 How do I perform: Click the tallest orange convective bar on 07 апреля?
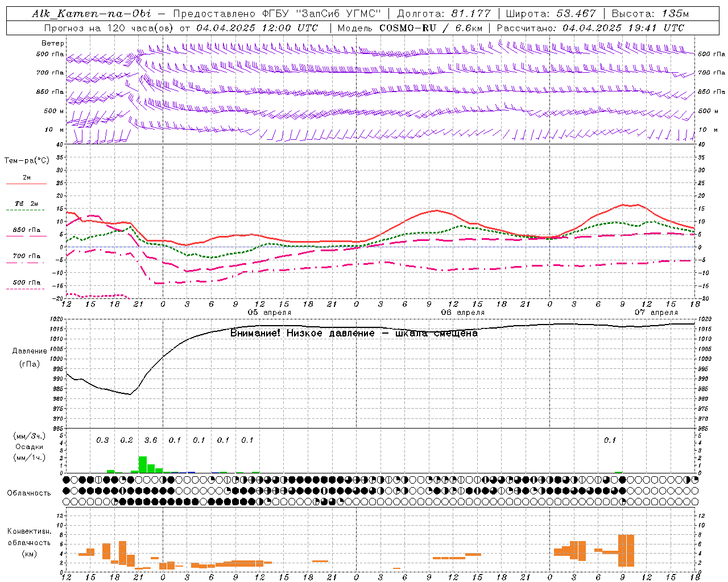[x=626, y=551]
